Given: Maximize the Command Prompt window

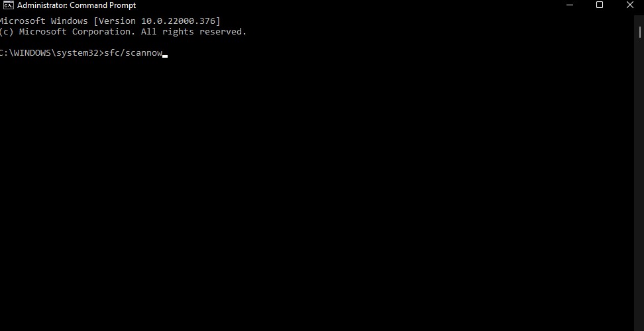Looking at the screenshot, I should [600, 5].
